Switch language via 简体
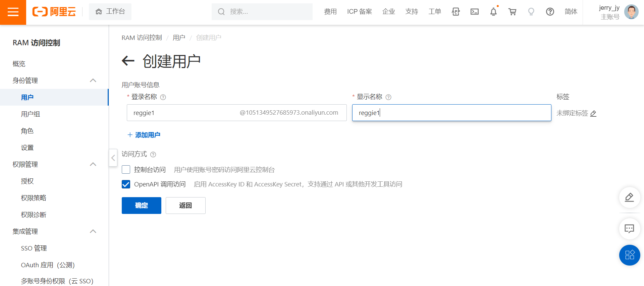644x286 pixels. coord(571,12)
